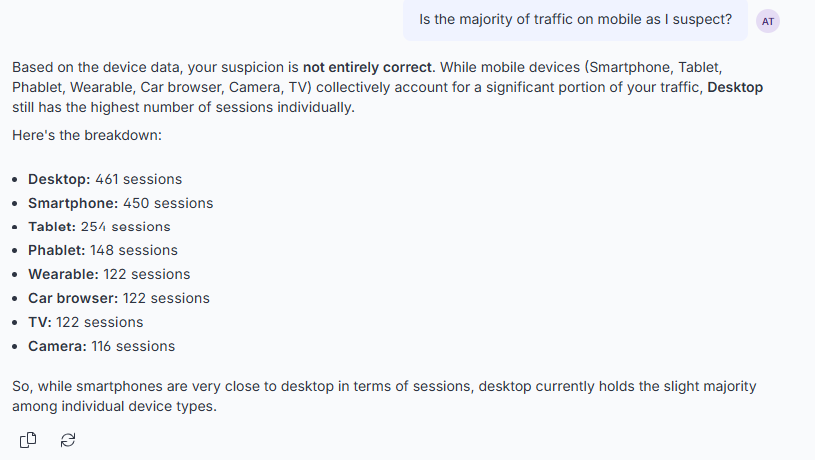The height and width of the screenshot is (460, 815).
Task: Select the user question message bubble
Action: pos(575,20)
